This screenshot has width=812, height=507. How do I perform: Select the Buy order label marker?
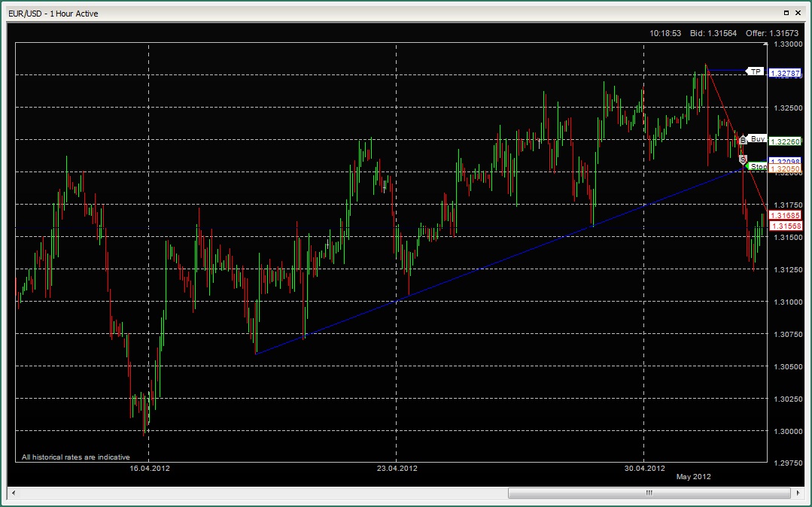pyautogui.click(x=757, y=139)
